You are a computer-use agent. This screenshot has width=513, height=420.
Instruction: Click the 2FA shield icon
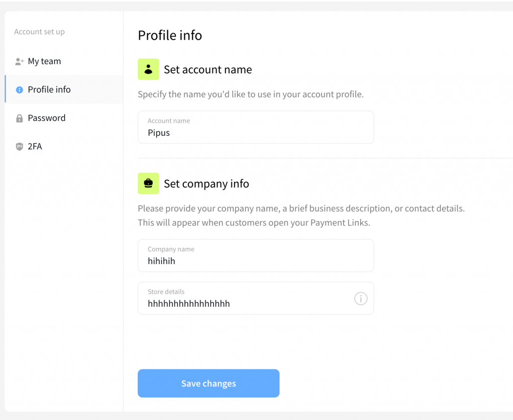click(x=20, y=147)
